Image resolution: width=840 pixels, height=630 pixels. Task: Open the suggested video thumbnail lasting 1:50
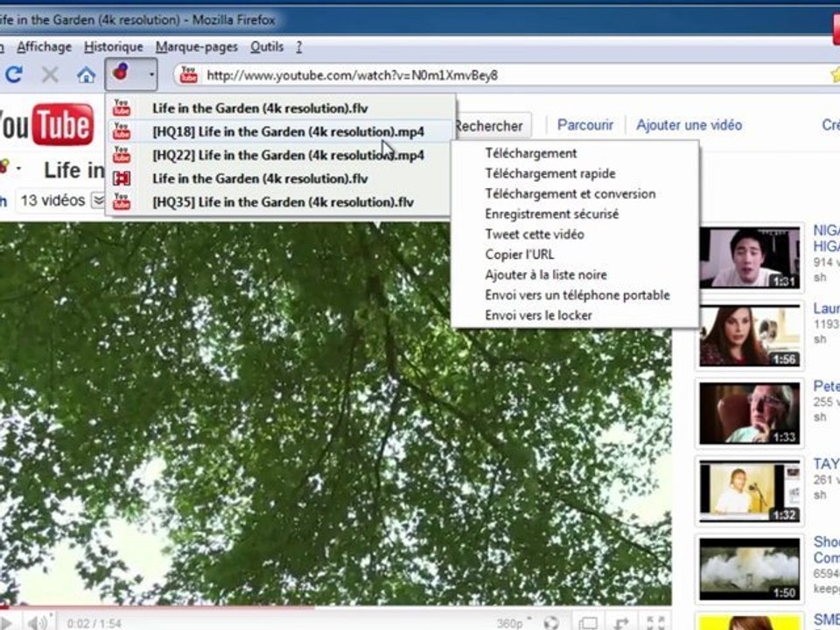[x=750, y=569]
